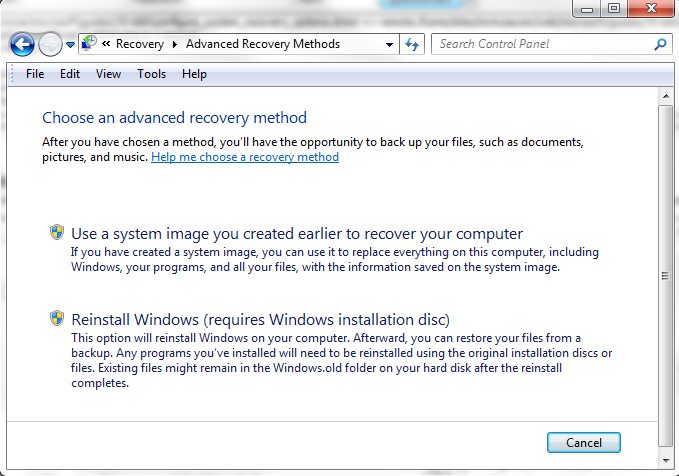Screen dimensions: 679x476
Task: Open the File menu
Action: tap(35, 74)
